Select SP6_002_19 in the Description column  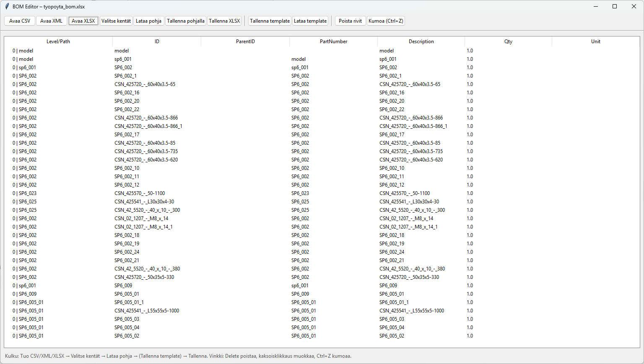tap(392, 244)
